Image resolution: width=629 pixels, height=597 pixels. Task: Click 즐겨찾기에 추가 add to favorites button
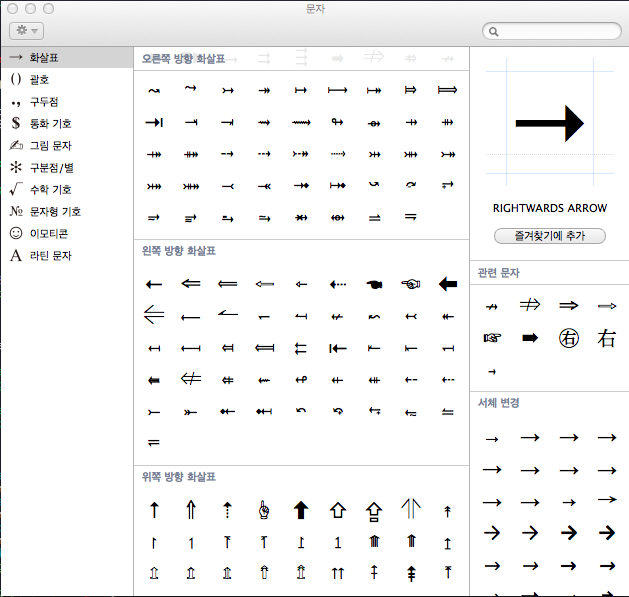coord(550,236)
